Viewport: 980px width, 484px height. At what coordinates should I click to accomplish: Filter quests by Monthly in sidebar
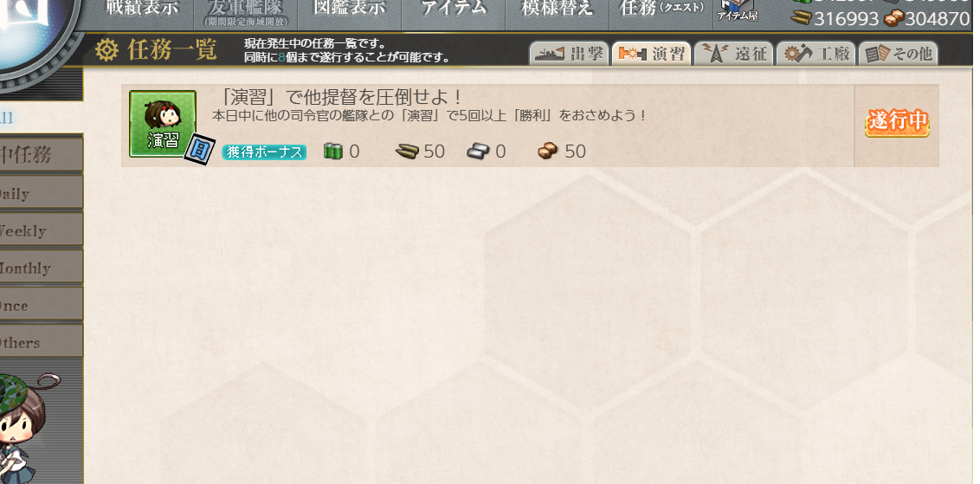pyautogui.click(x=42, y=267)
